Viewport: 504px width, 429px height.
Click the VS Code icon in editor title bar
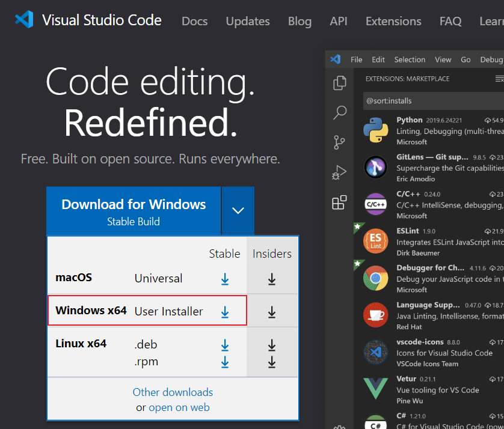(335, 59)
